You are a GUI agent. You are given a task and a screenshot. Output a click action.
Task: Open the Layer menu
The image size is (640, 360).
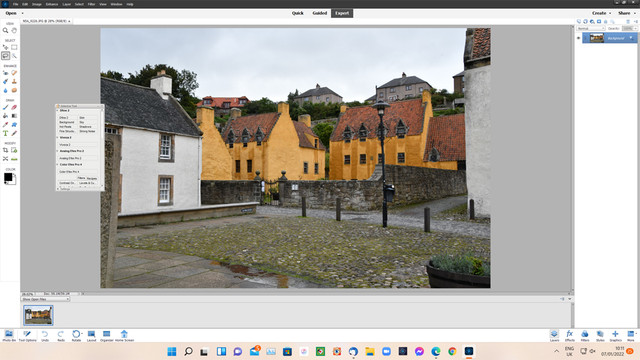(x=67, y=4)
